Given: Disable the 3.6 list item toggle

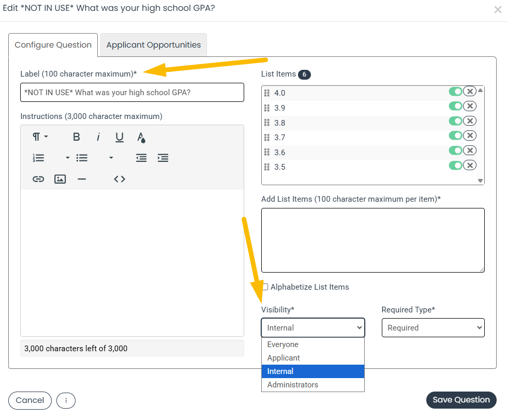Looking at the screenshot, I should [456, 151].
